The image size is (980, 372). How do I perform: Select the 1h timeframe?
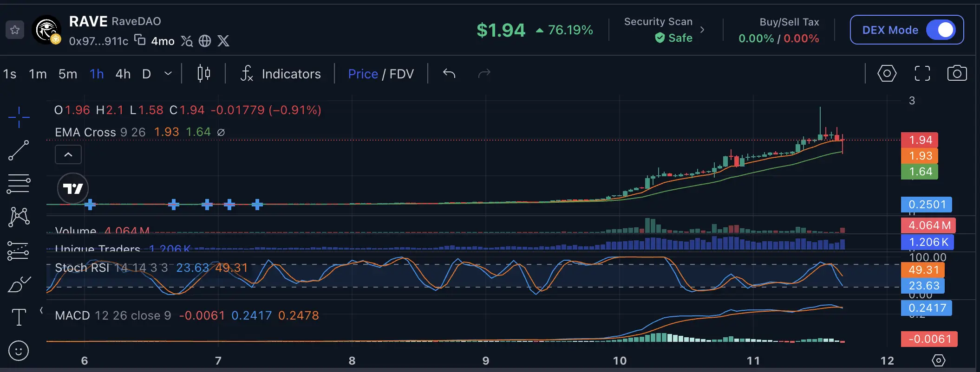(97, 74)
